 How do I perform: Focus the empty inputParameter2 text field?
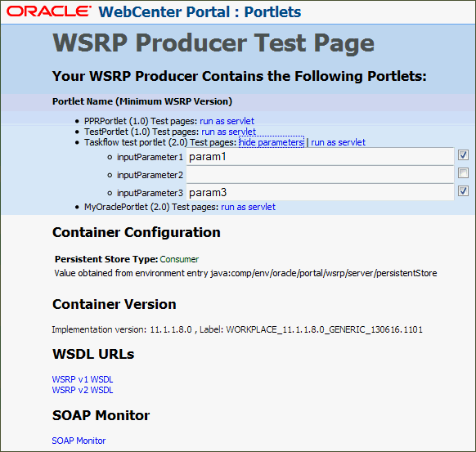[320, 175]
